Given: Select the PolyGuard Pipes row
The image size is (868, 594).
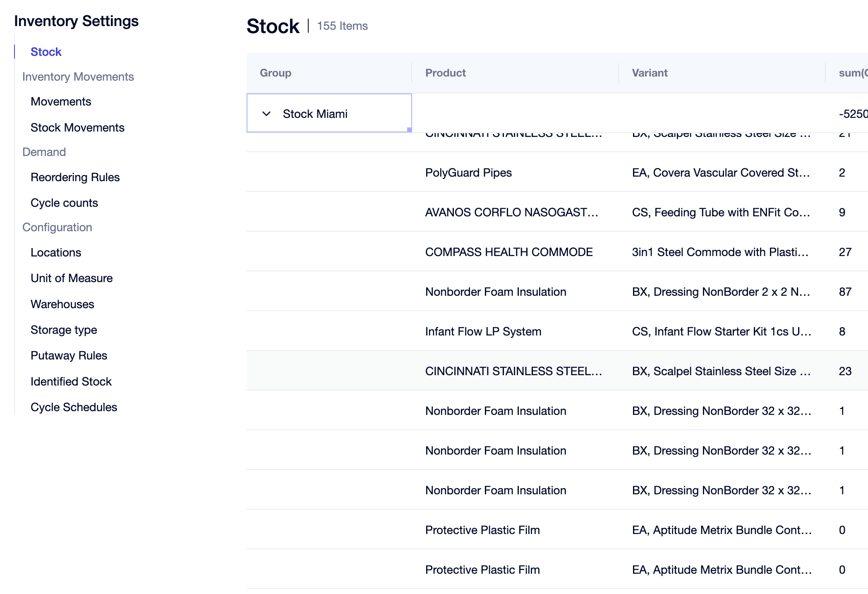Looking at the screenshot, I should [468, 172].
